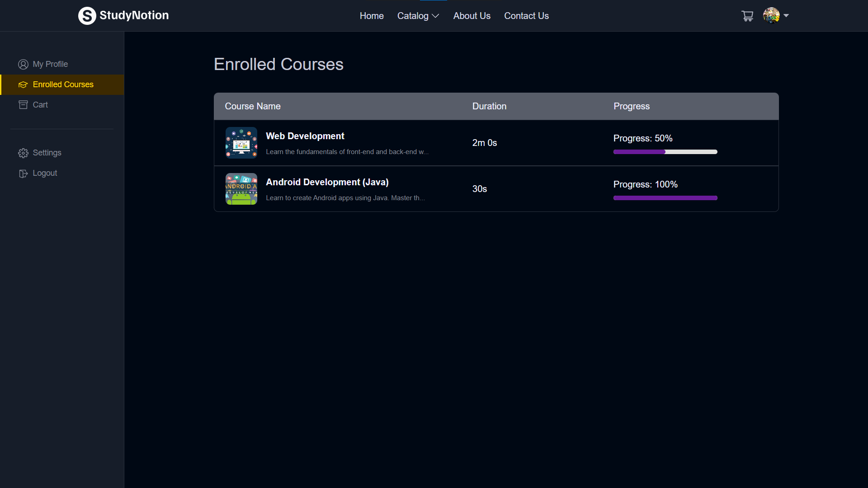Click the Duration column header
The image size is (868, 488).
[x=489, y=106]
